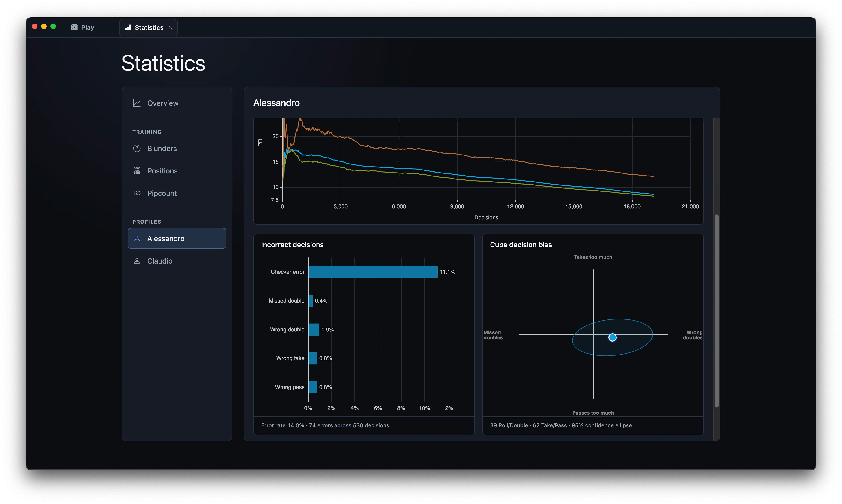Click the Pipcount 123 icon

(137, 193)
